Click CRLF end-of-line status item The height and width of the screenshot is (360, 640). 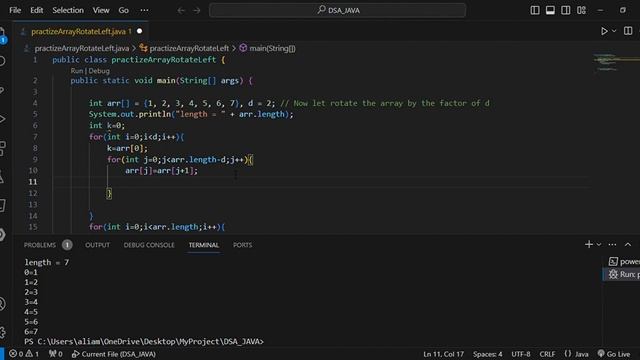(547, 354)
